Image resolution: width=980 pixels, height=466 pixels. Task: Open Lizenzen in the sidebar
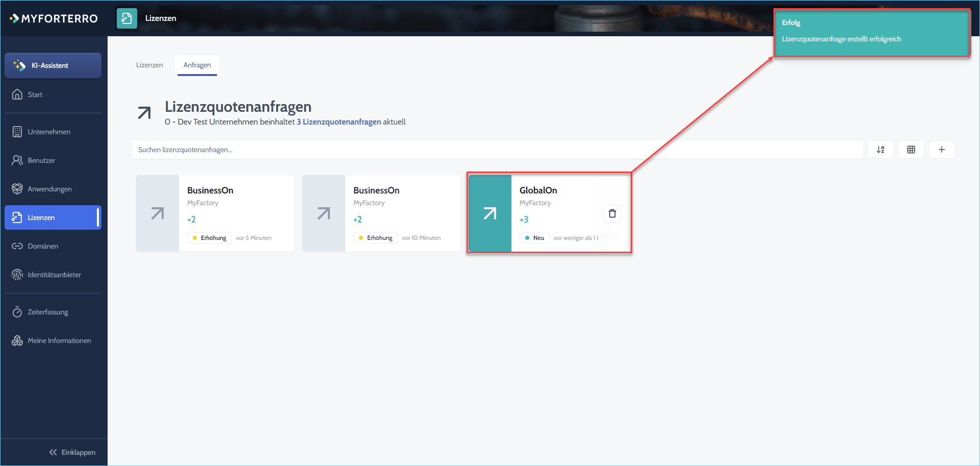[x=53, y=217]
